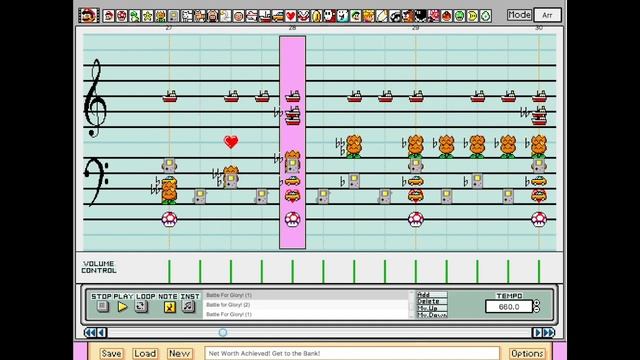Select the Star instrument icon

click(148, 16)
